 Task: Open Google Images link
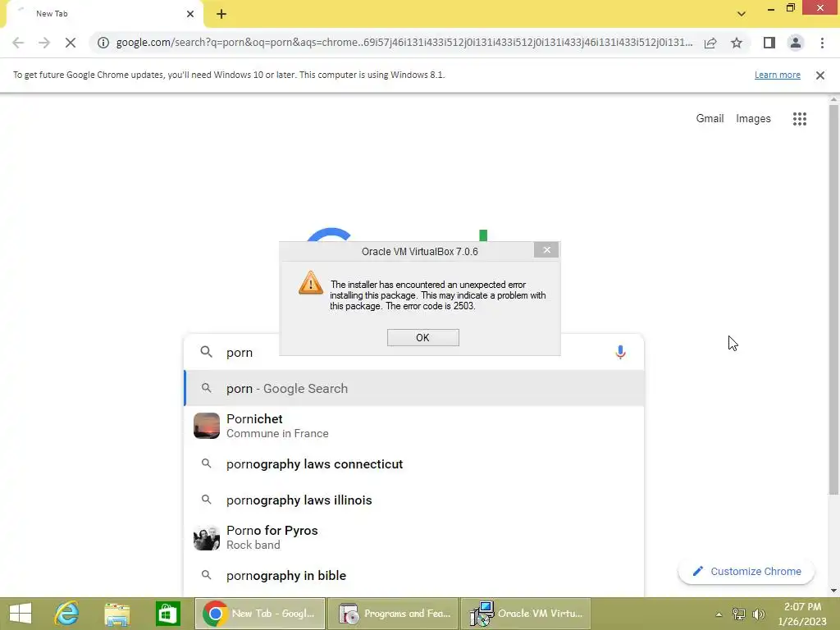[x=753, y=118]
